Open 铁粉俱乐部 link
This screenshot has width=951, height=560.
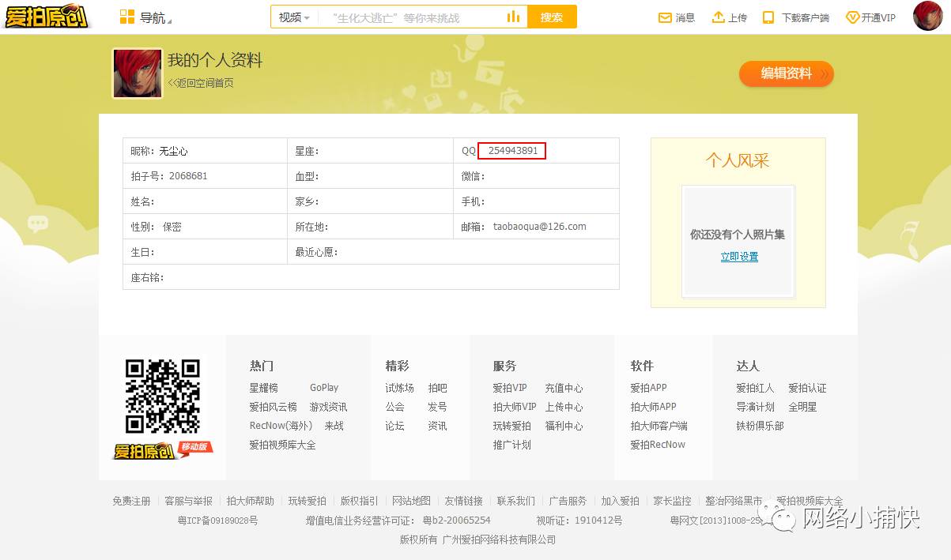coord(760,426)
